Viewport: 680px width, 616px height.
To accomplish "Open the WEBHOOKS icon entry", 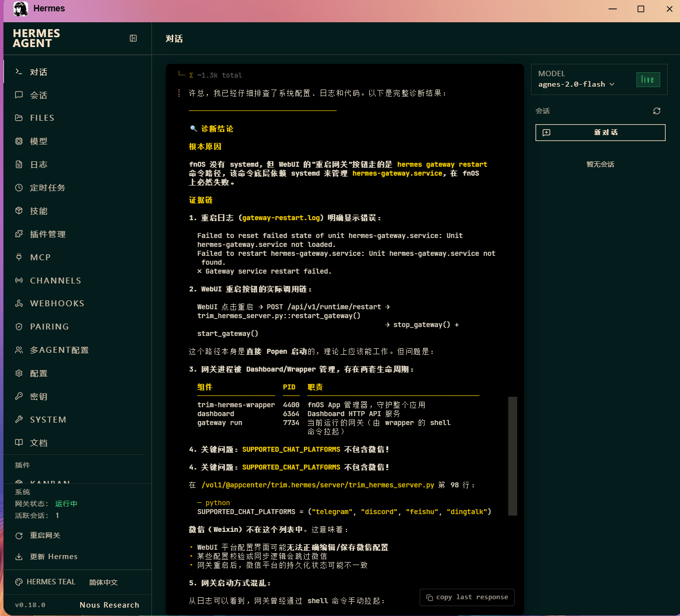I will [x=19, y=303].
